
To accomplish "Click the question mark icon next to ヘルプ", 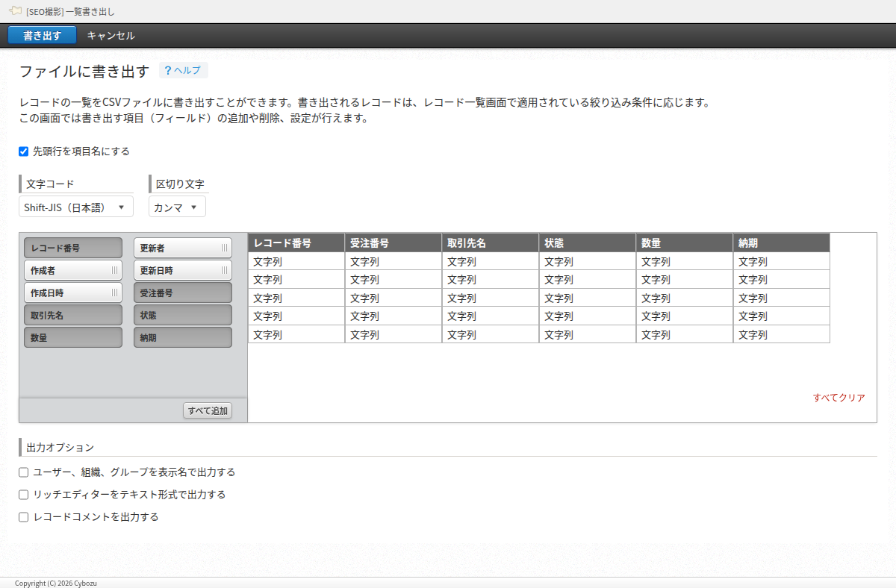I will (168, 70).
